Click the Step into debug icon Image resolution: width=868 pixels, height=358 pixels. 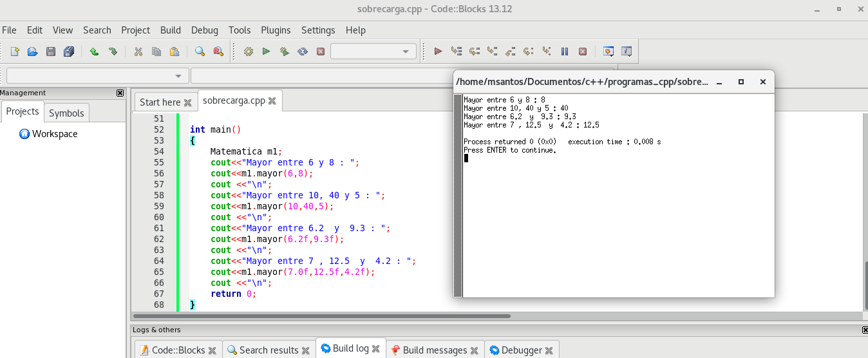[493, 52]
